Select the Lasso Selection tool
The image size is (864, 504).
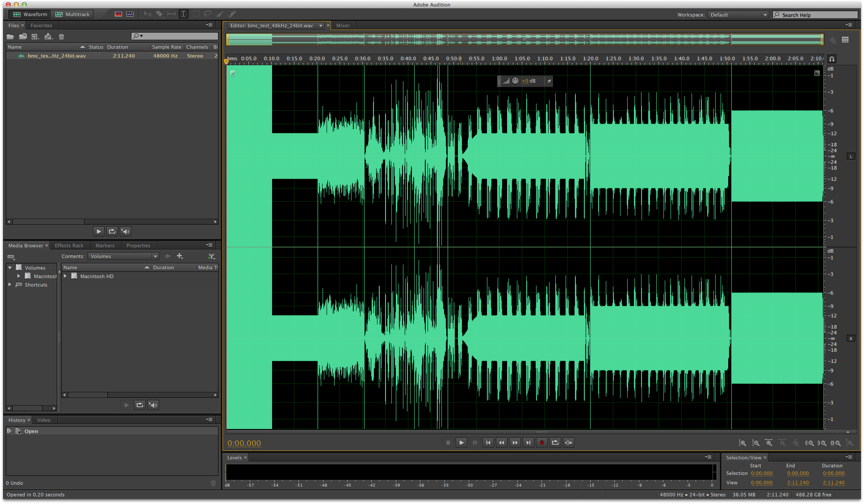[x=208, y=14]
